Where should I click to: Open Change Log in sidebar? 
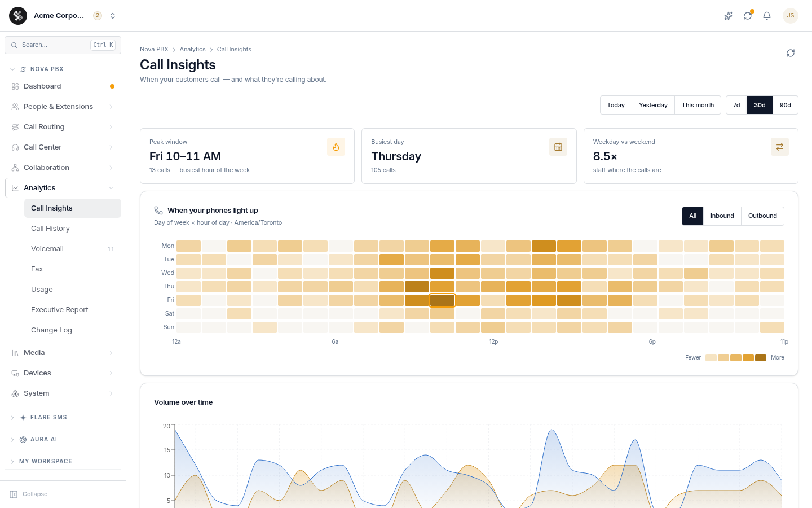click(73, 330)
